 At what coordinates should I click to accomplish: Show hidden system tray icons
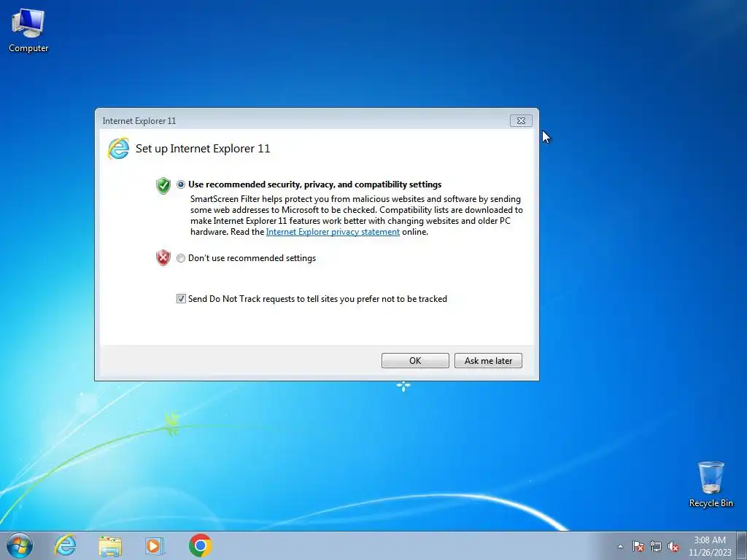(x=620, y=546)
